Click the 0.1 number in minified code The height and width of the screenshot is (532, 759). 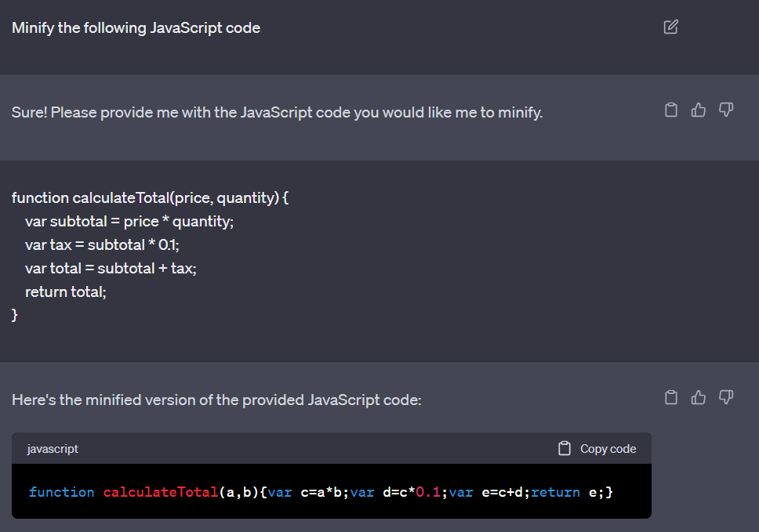429,492
